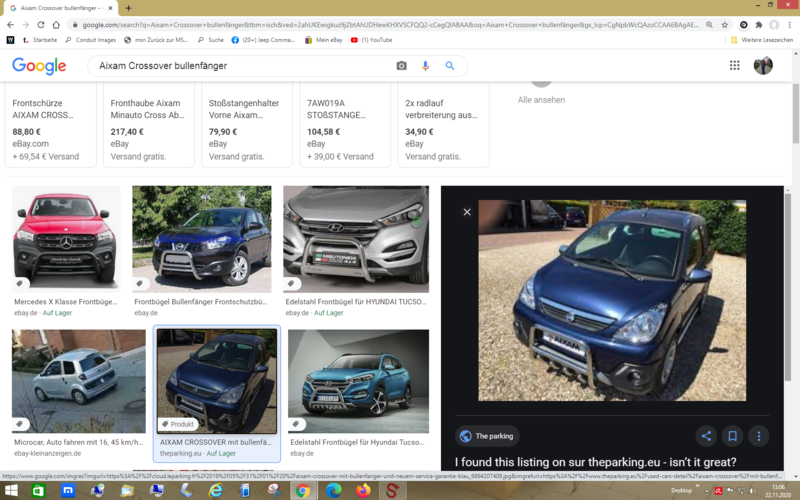Open the Jeep Comma Facebook bookmark
Image resolution: width=800 pixels, height=500 pixels.
coord(263,40)
